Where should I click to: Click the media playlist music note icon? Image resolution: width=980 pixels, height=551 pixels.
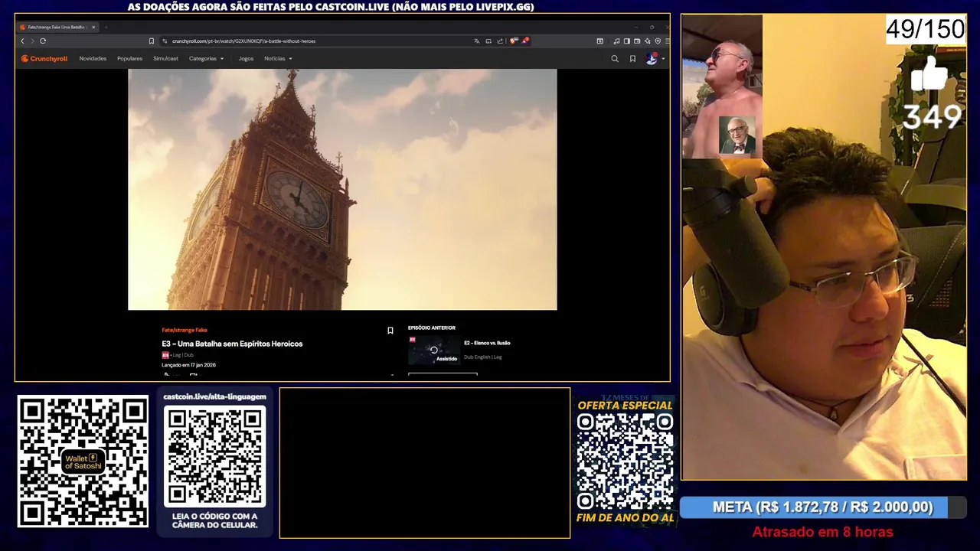616,41
